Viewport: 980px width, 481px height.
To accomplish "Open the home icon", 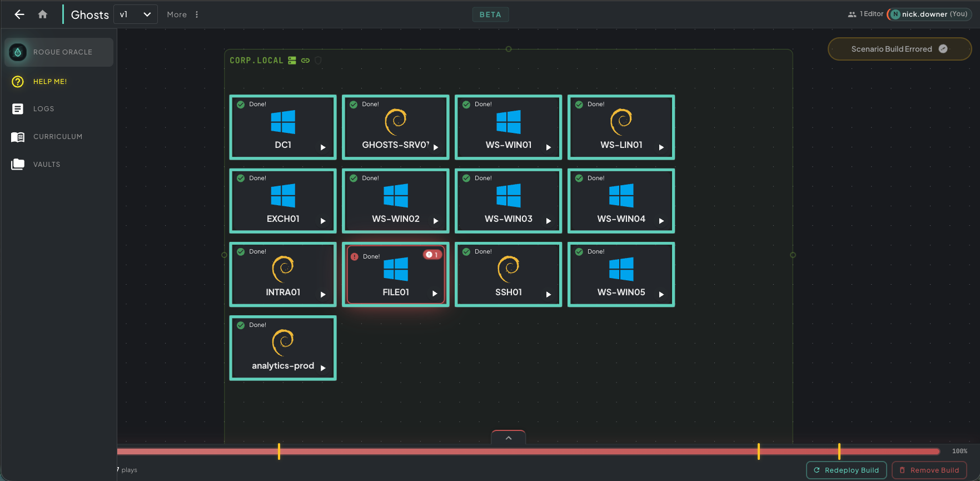I will point(43,14).
